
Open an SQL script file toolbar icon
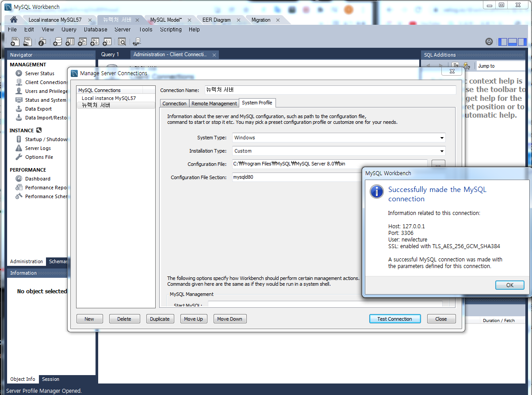tap(28, 42)
